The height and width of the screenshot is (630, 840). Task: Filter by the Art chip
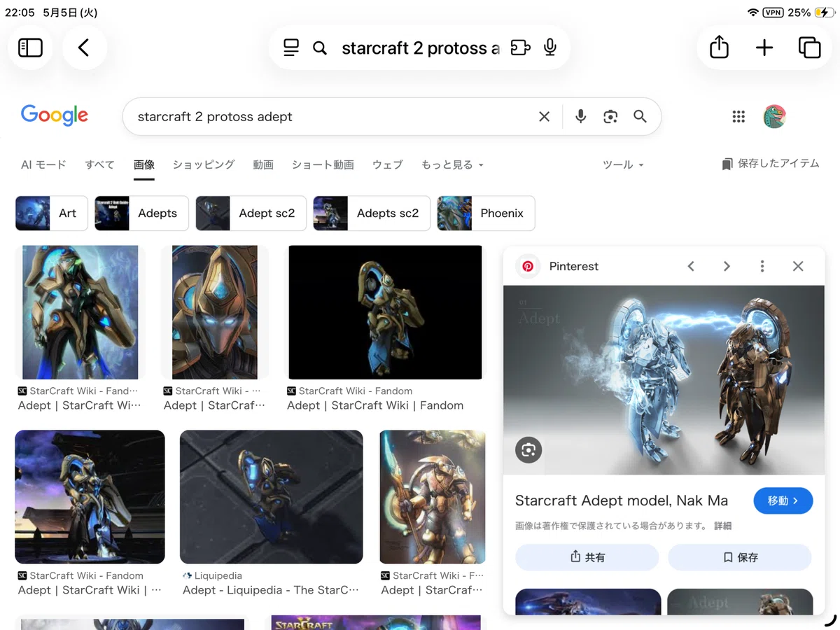(52, 213)
